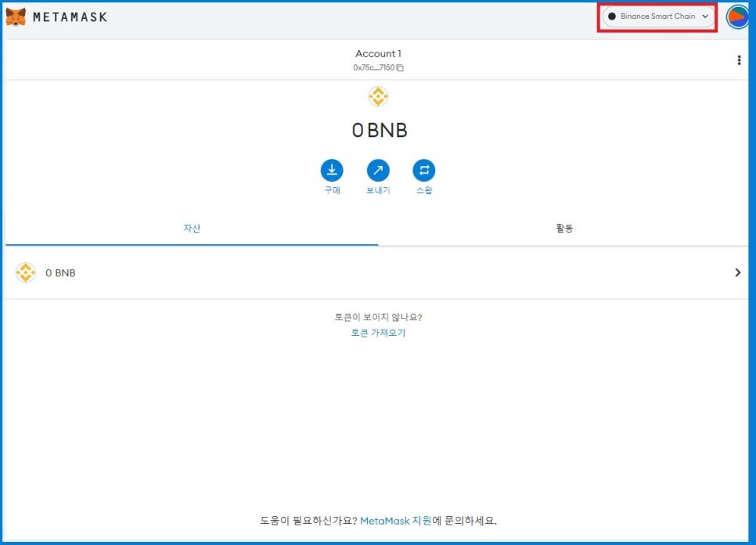The height and width of the screenshot is (545, 756).
Task: Click the METAMASK wordmark text
Action: [70, 17]
